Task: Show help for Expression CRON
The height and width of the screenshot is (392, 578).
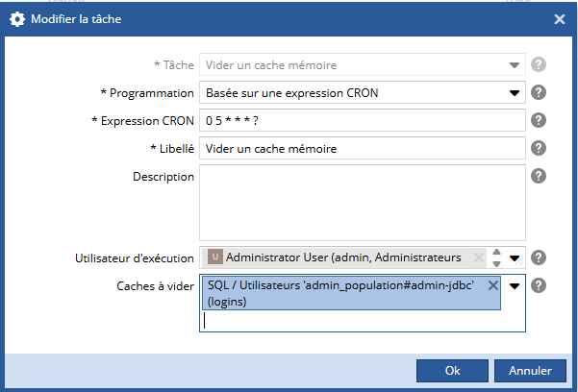Action: click(539, 121)
